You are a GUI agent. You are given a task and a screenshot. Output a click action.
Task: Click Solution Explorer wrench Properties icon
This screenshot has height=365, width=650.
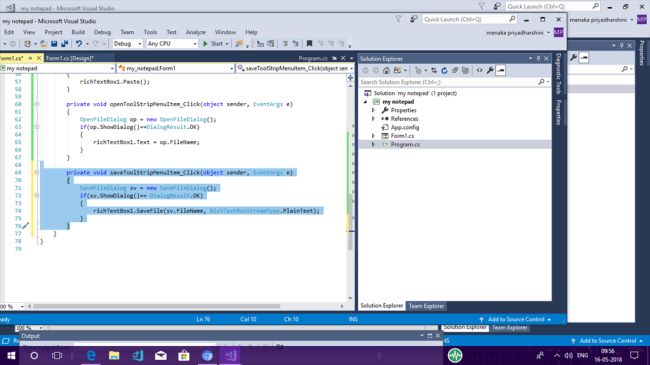tap(490, 71)
